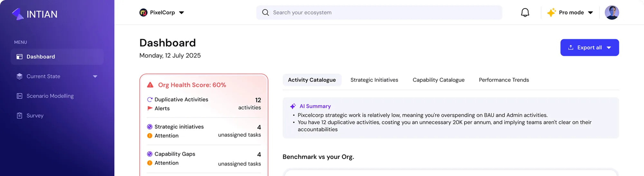Click the Duplicative Activities refresh icon
Viewport: 644px width, 176px height.
150,100
